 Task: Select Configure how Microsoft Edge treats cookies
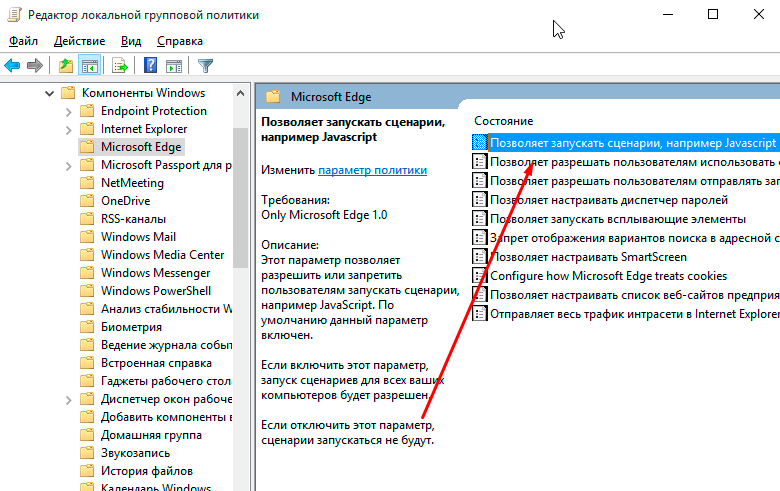[608, 276]
